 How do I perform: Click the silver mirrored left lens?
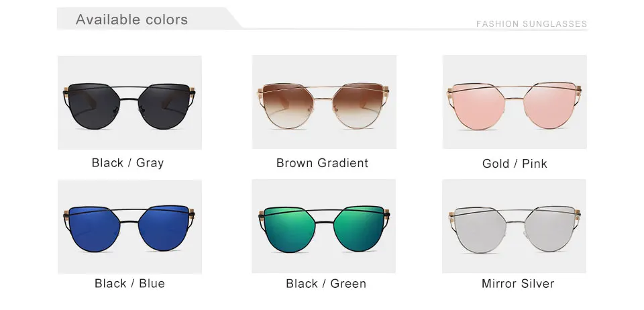[x=479, y=229]
